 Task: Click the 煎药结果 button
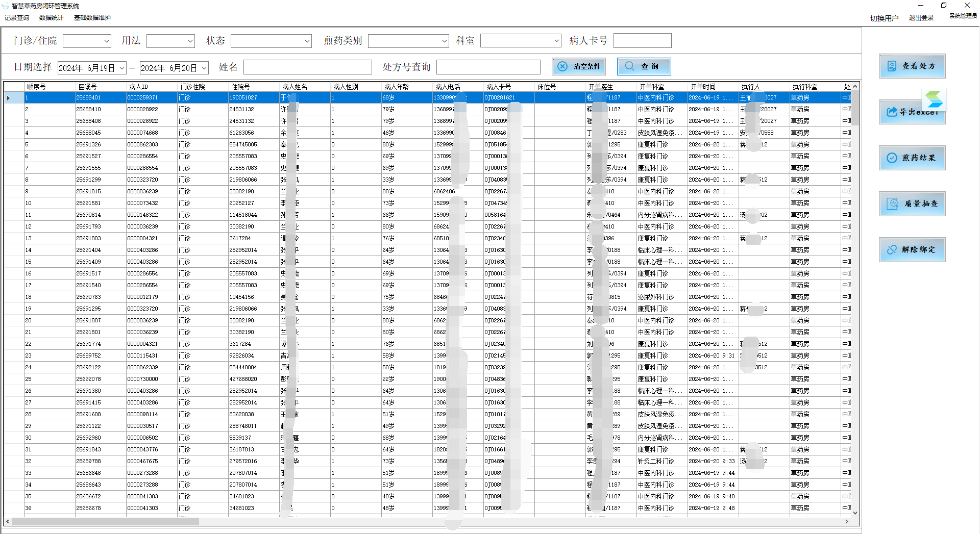912,158
